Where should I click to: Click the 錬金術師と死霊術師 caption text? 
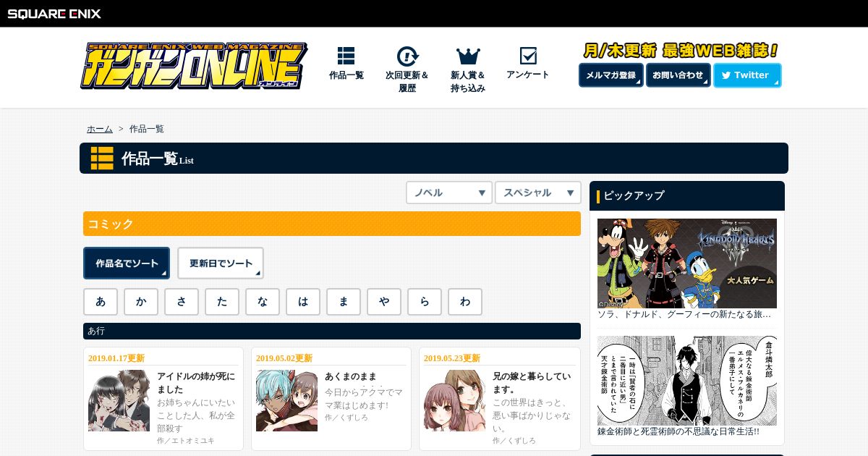678,431
